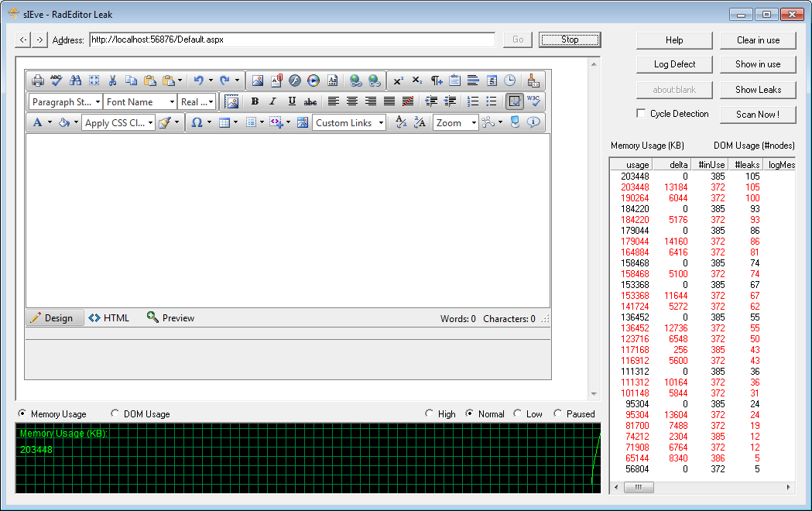Click the Scan Now! button
The width and height of the screenshot is (812, 511).
click(758, 115)
